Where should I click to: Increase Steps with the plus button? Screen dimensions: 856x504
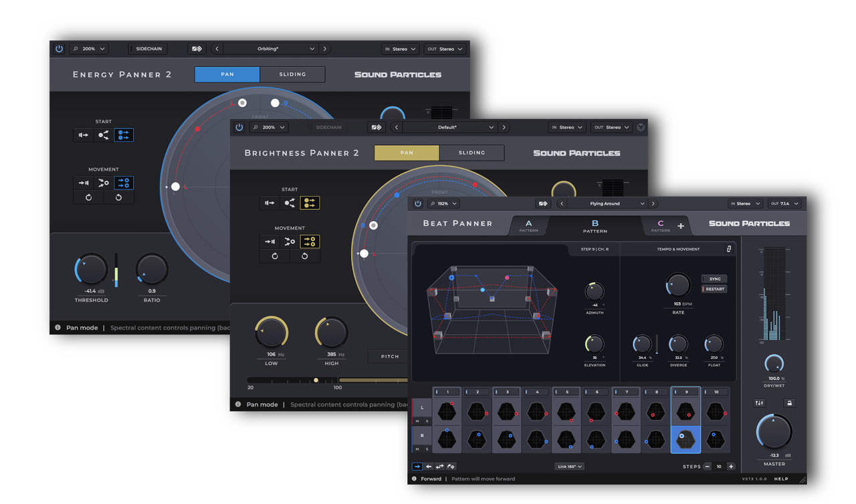tap(731, 467)
